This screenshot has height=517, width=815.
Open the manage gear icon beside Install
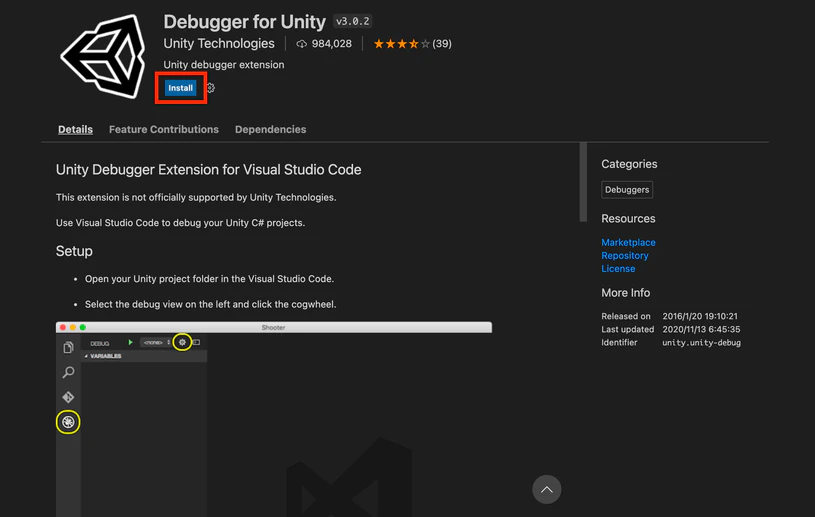pos(211,88)
